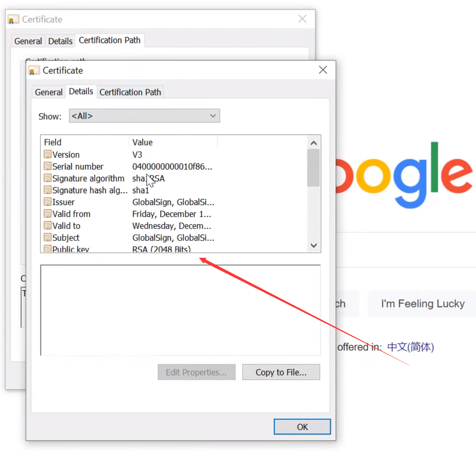Select the Signature hash alg... row label
This screenshot has height=451, width=476.
tap(90, 190)
